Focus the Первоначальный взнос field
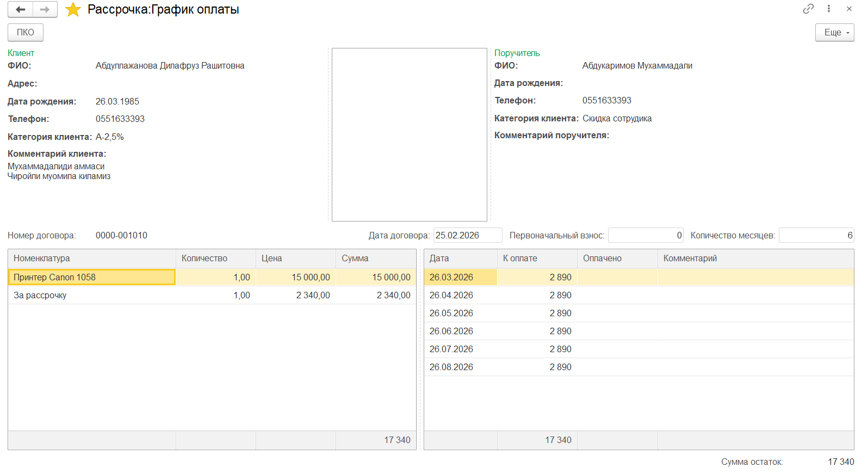This screenshot has width=868, height=473. pyautogui.click(x=645, y=236)
